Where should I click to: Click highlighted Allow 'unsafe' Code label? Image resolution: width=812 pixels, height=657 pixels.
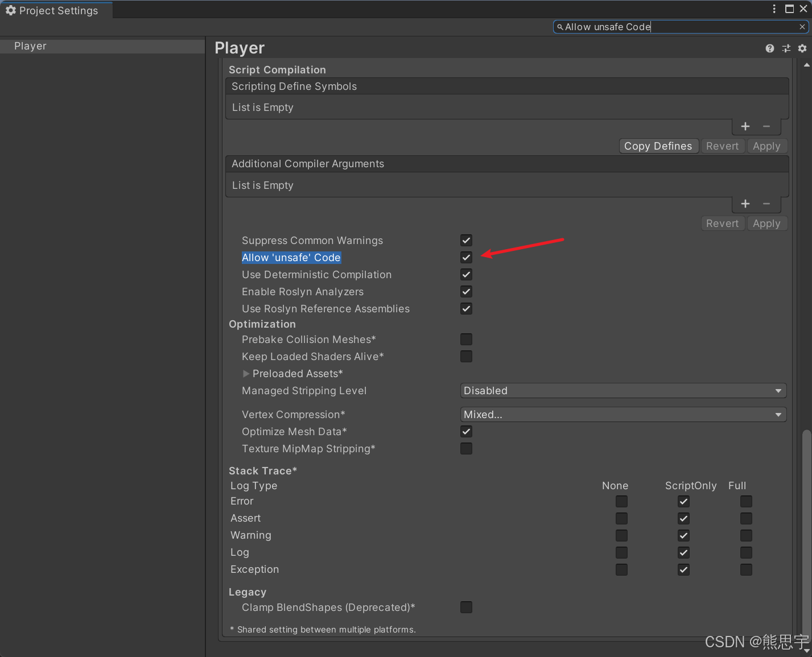(x=291, y=258)
